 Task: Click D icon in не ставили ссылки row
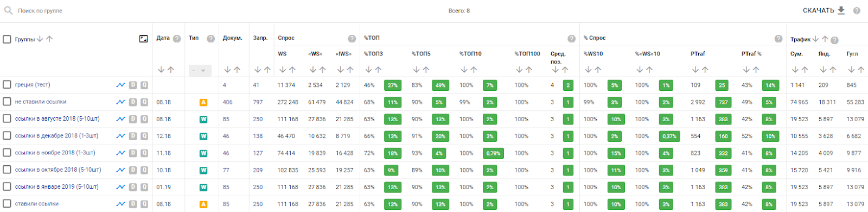[133, 102]
